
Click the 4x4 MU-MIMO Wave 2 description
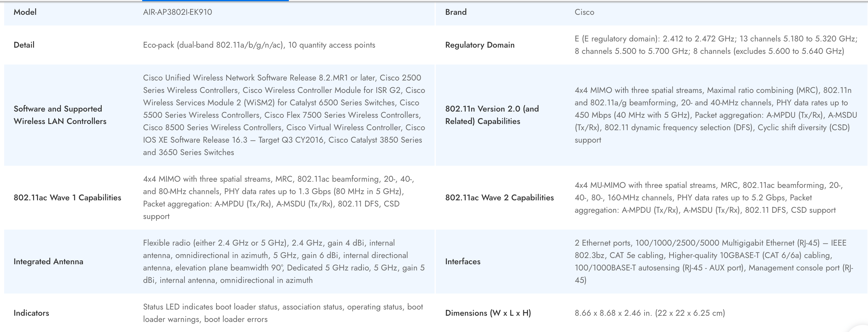[708, 197]
